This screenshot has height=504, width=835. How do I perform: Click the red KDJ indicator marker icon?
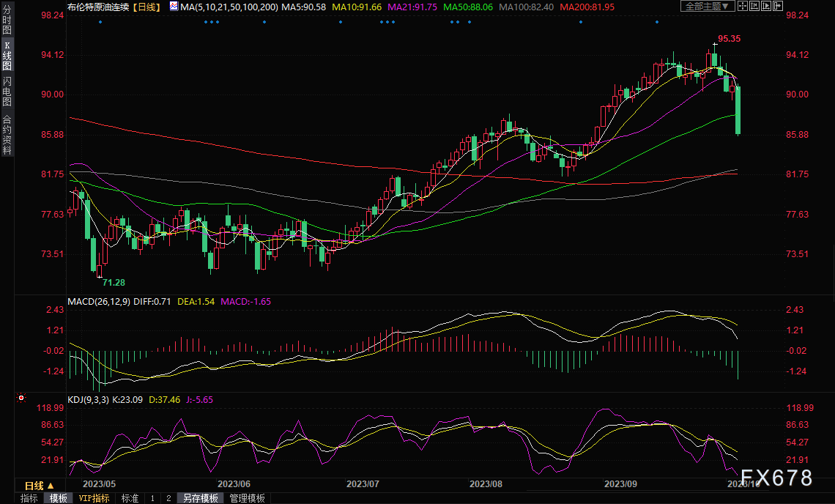[x=21, y=398]
